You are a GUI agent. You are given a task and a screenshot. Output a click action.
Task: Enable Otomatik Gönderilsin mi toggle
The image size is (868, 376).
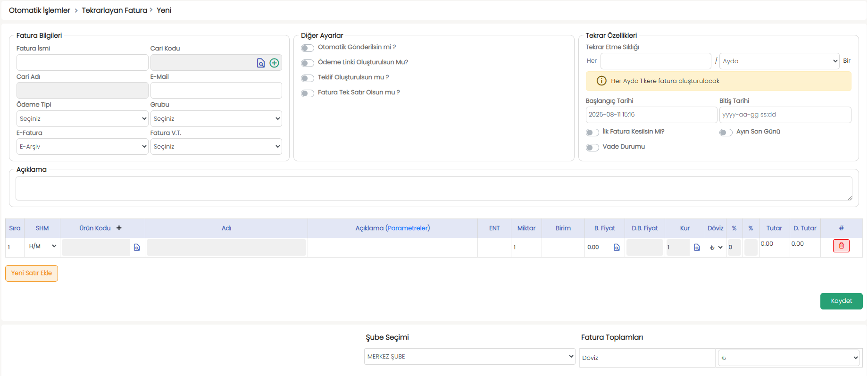point(308,48)
